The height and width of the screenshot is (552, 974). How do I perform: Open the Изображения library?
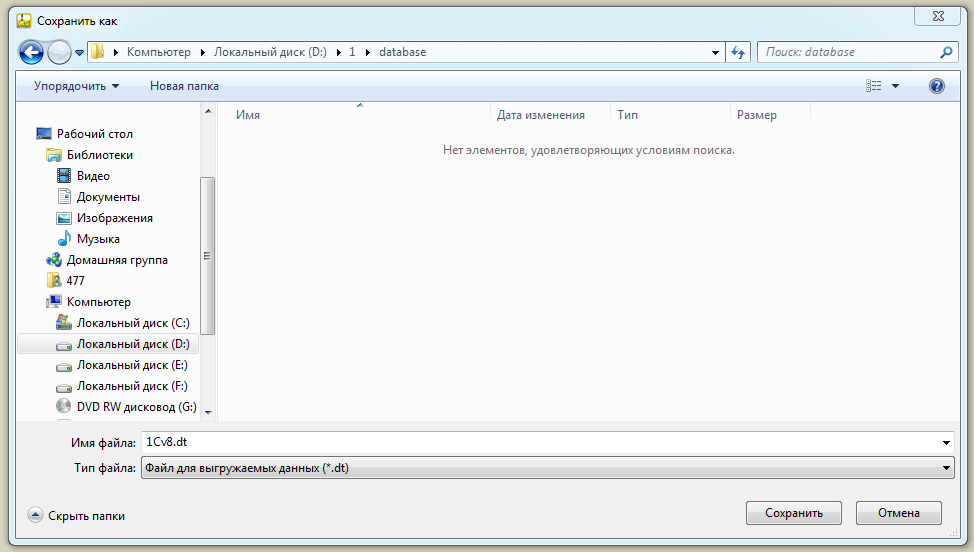[x=114, y=218]
